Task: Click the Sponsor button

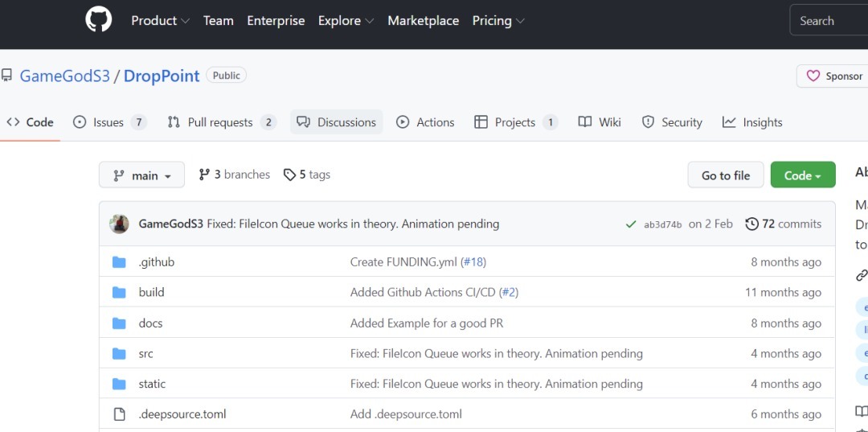Action: tap(834, 76)
